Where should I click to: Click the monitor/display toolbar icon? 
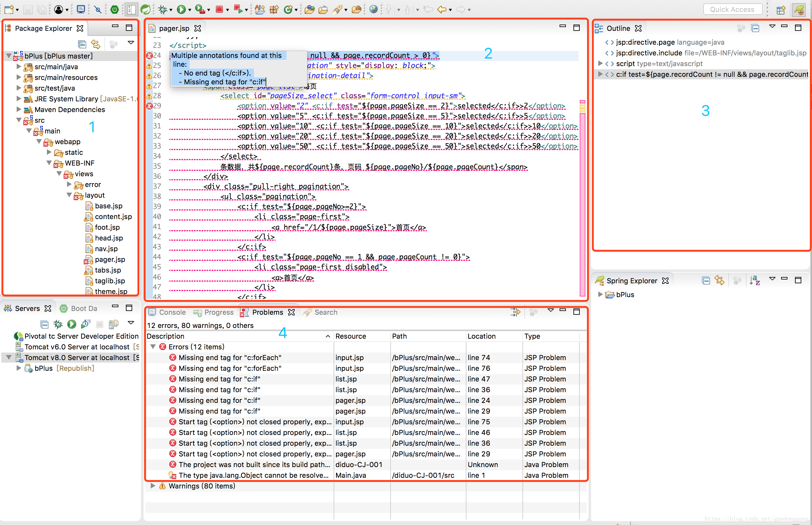[x=81, y=9]
